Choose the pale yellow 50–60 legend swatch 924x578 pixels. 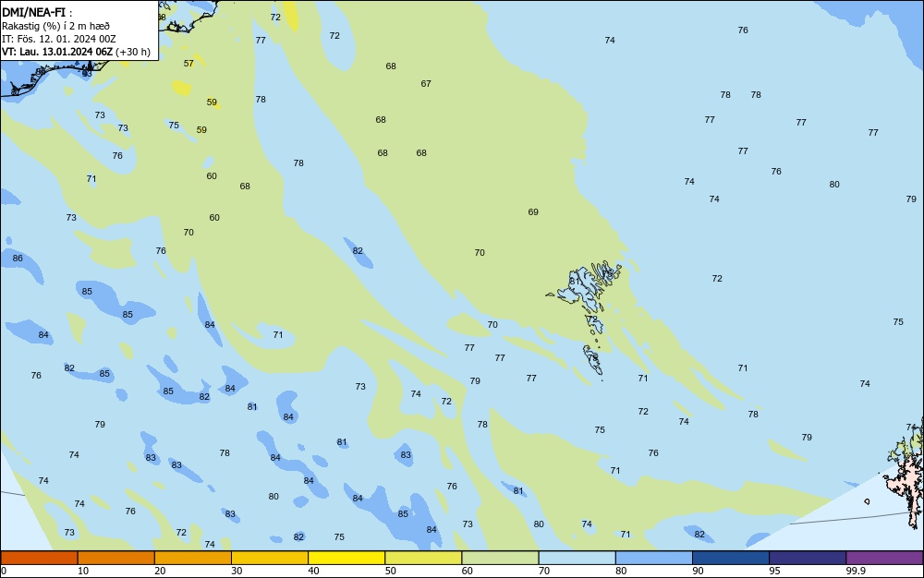(423, 558)
